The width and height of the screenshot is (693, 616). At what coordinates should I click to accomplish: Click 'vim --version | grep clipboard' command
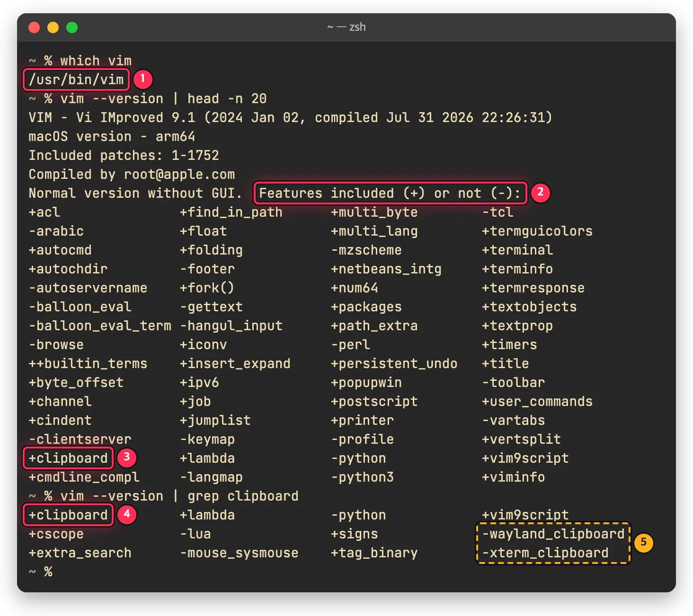coord(179,496)
